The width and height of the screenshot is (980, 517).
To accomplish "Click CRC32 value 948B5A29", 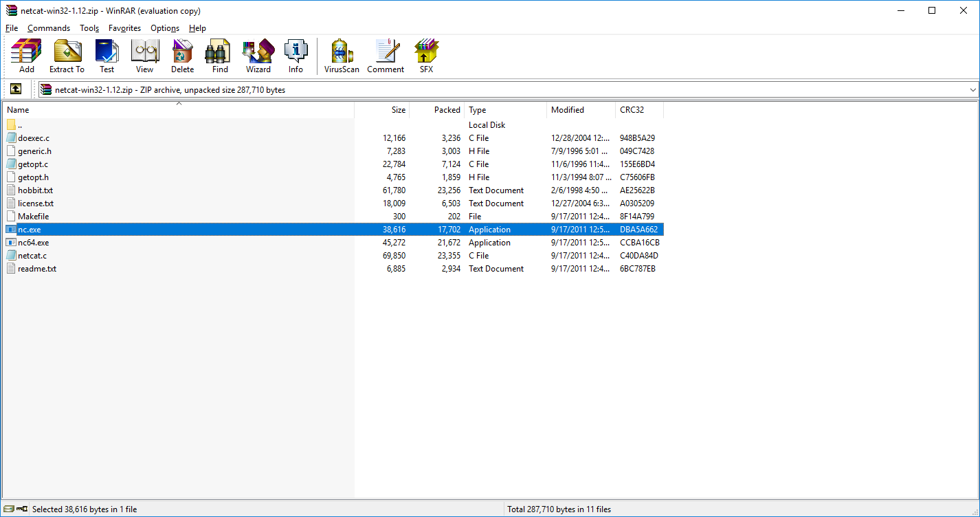I will tap(637, 138).
